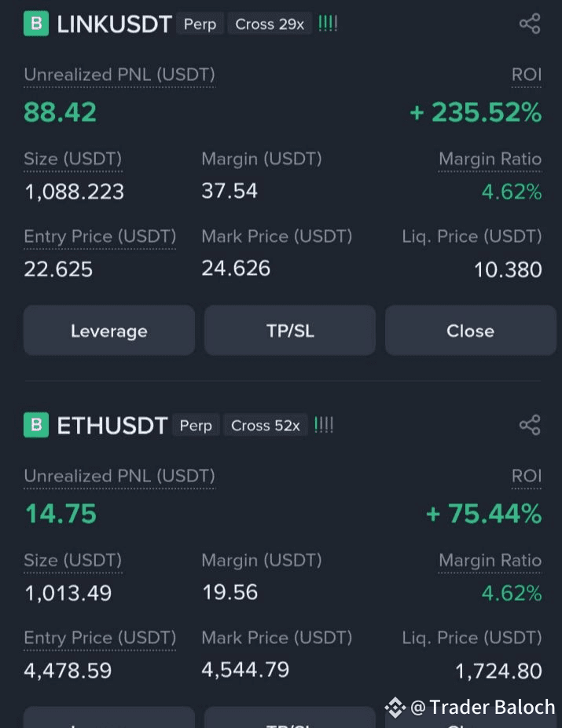Tap the Perp tag beside ETHUSDT

[x=196, y=426]
